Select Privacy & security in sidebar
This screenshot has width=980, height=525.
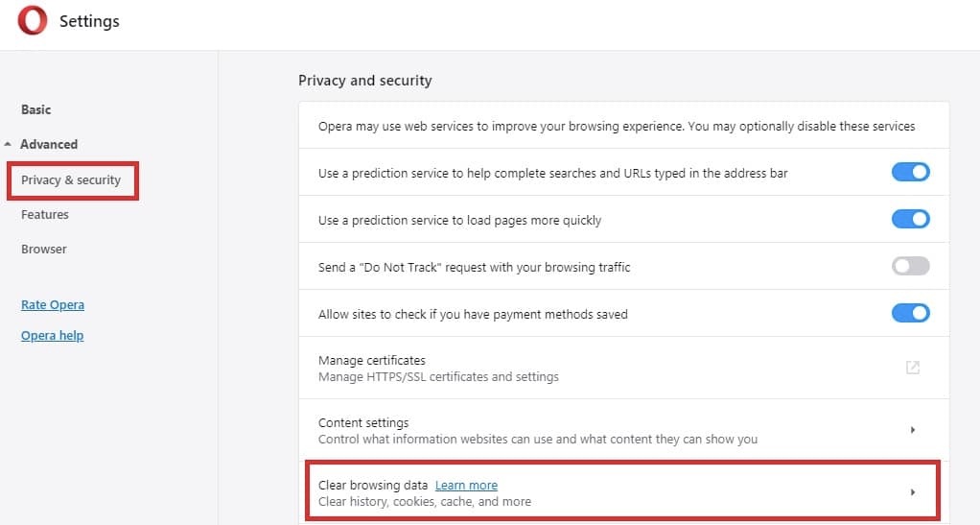click(x=71, y=179)
